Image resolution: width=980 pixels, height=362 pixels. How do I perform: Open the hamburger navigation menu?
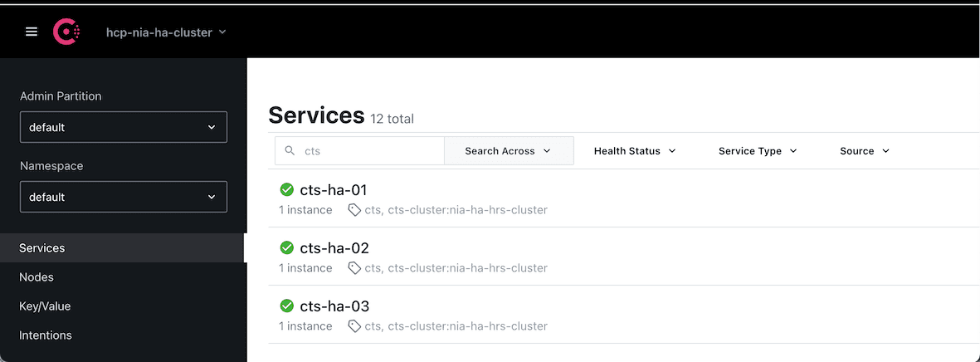[x=32, y=32]
